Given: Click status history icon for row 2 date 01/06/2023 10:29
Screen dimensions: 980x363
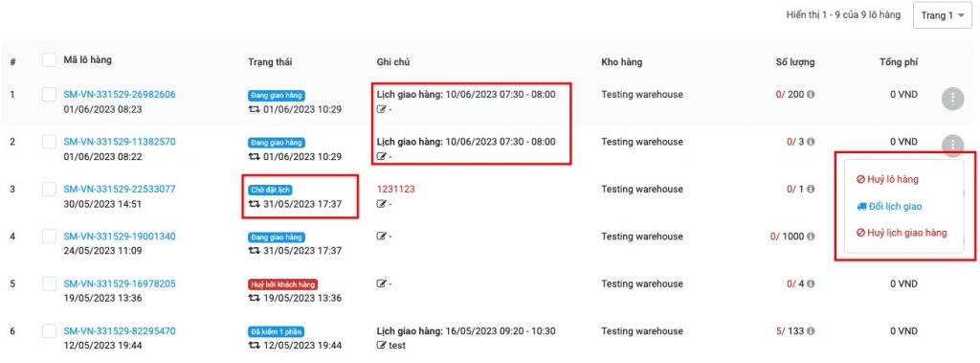Looking at the screenshot, I should point(254,156).
